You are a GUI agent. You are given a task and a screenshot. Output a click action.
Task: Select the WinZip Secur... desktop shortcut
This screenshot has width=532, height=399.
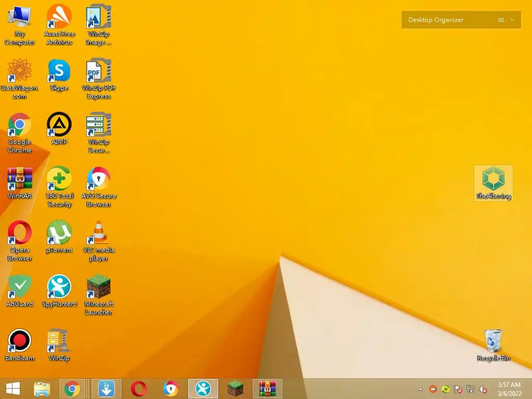tap(98, 133)
